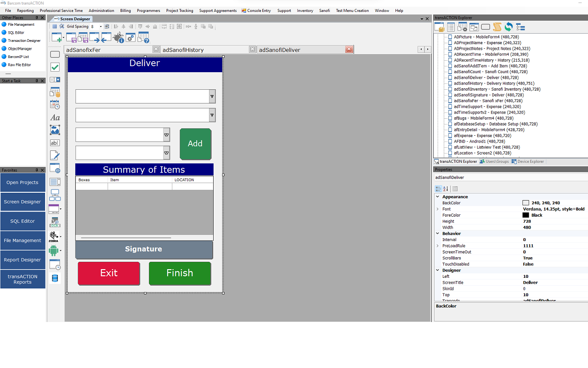The width and height of the screenshot is (588, 368).
Task: Toggle categorized view in Properties panel
Action: (x=438, y=189)
